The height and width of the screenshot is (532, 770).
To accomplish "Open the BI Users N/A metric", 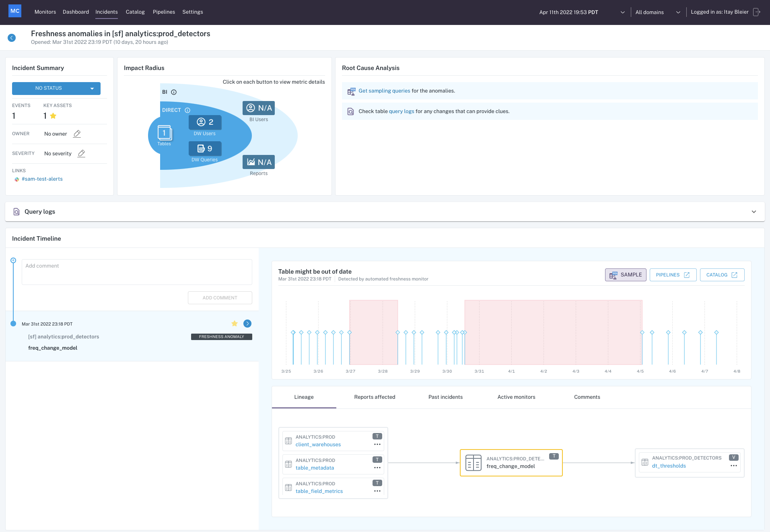I will (x=259, y=108).
